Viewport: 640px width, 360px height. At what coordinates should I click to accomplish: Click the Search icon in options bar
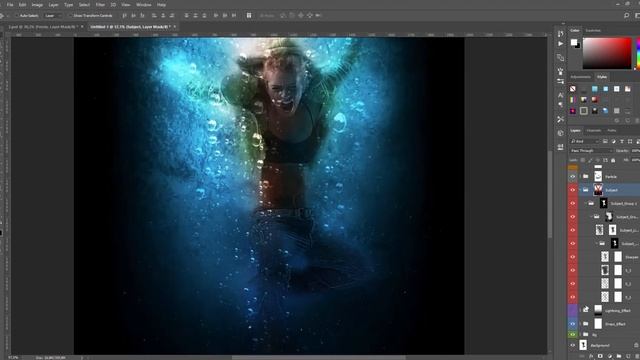pyautogui.click(x=626, y=16)
